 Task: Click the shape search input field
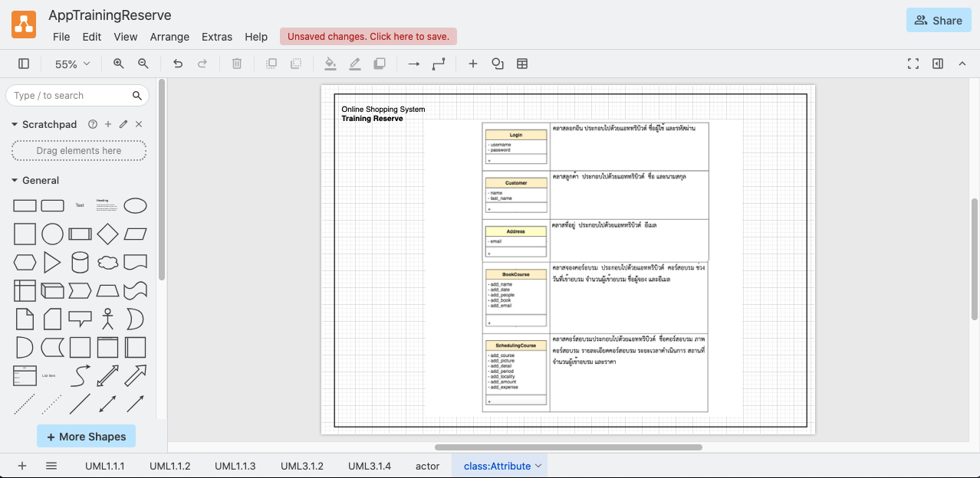(x=69, y=96)
